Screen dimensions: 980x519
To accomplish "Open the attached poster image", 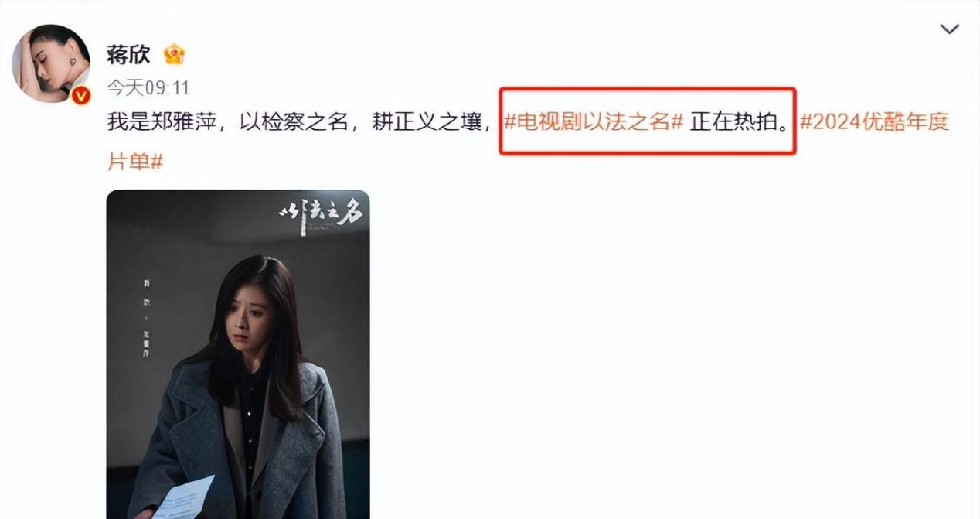I will tap(238, 354).
